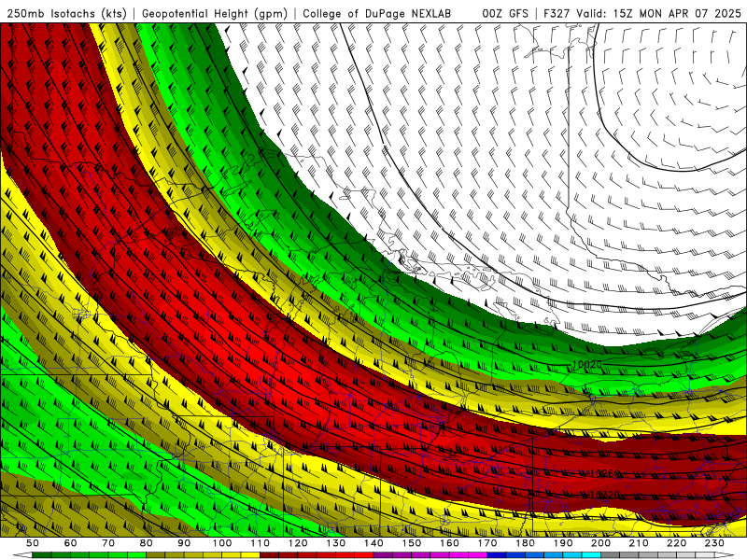Screen dimensions: 747x560
Task: Click the "F327" forecast hour text
Action: pyautogui.click(x=557, y=14)
